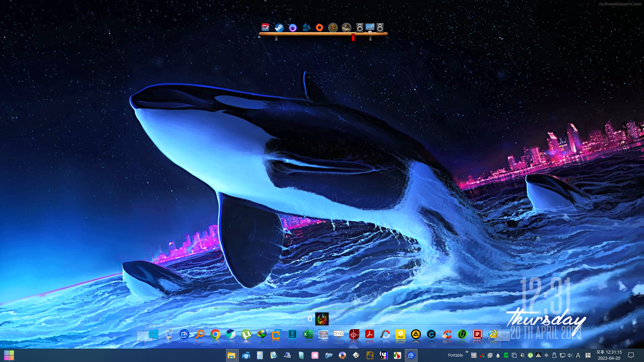Open the orange magnifier search app in dock
Viewport: 644px width, 362px height.
[200, 334]
